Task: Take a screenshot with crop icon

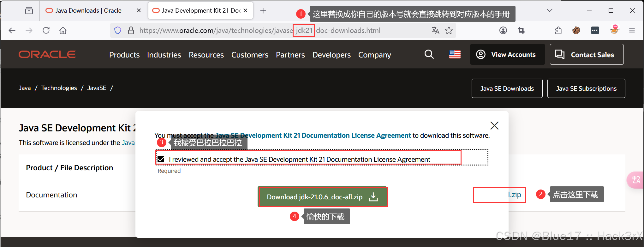Action: pos(521,30)
